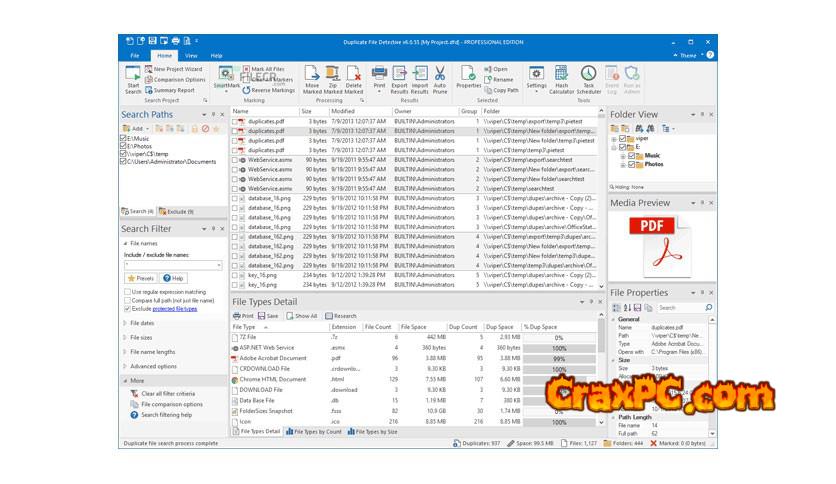Click the ribbon Print button

point(379,78)
